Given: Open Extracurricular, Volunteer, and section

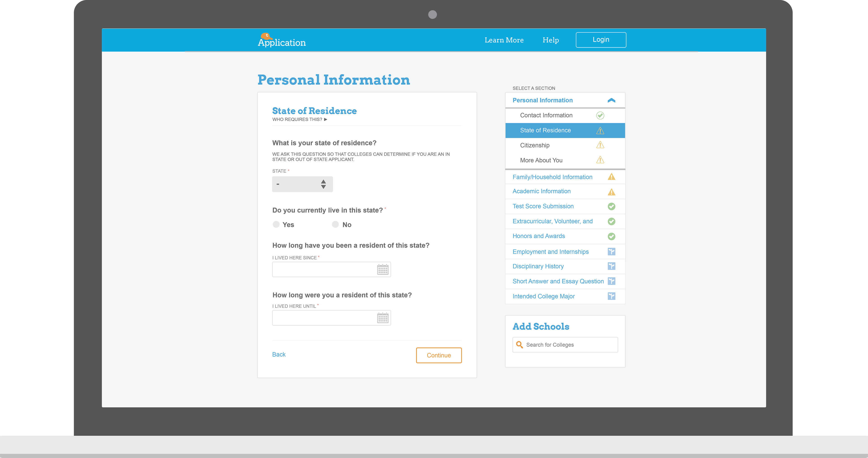Looking at the screenshot, I should [565, 221].
